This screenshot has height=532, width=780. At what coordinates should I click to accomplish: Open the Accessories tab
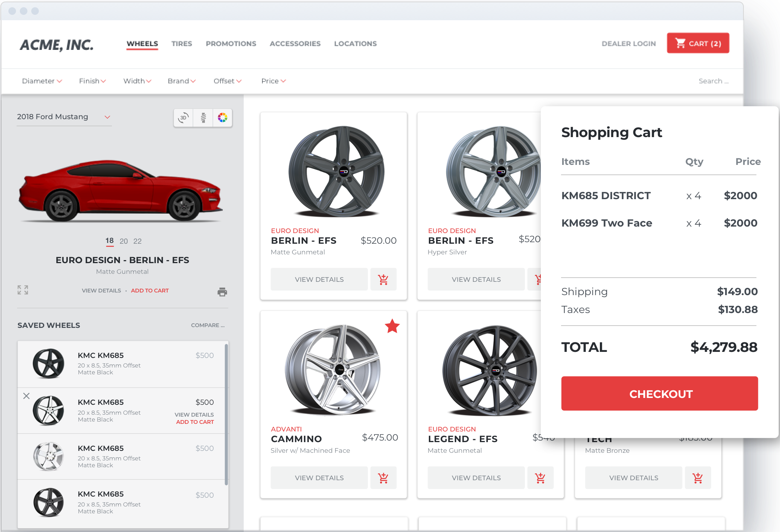(295, 44)
